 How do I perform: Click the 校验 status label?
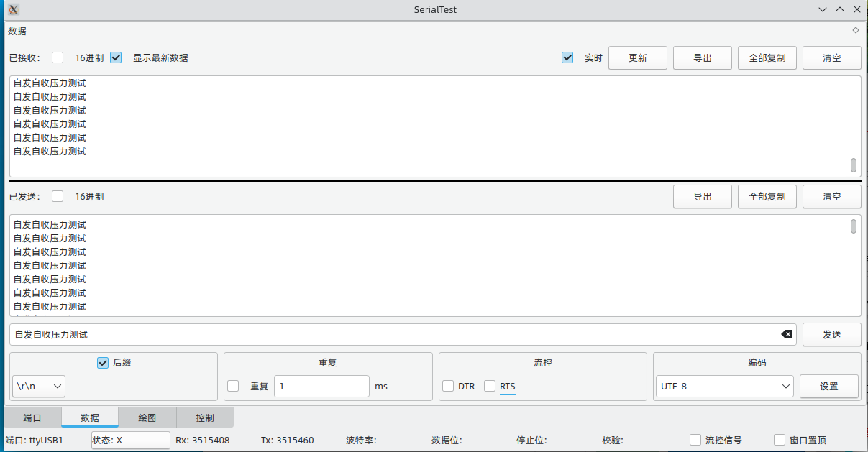pyautogui.click(x=612, y=440)
